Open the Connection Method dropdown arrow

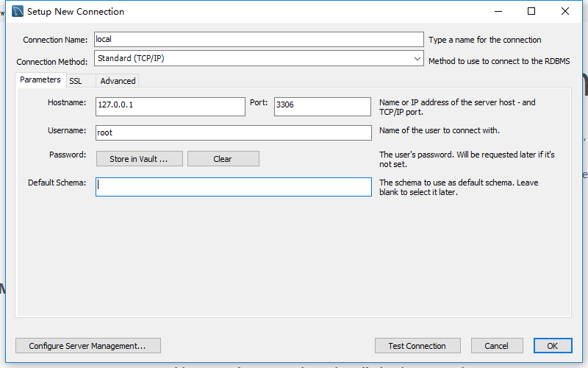(x=417, y=59)
